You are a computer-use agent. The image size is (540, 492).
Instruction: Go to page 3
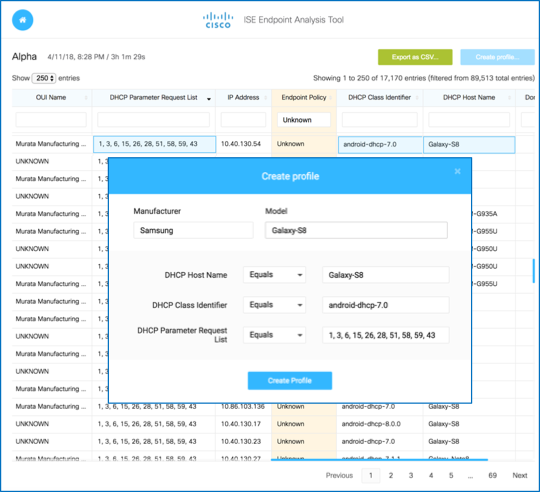click(x=411, y=475)
